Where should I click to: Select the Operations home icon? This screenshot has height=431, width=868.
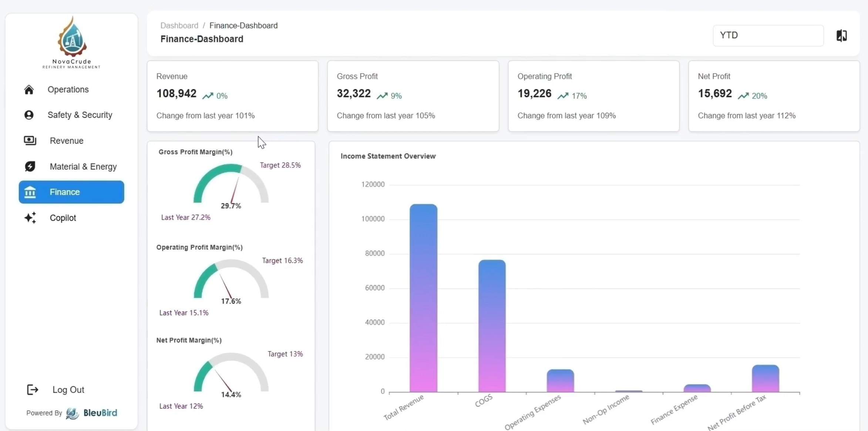point(29,90)
